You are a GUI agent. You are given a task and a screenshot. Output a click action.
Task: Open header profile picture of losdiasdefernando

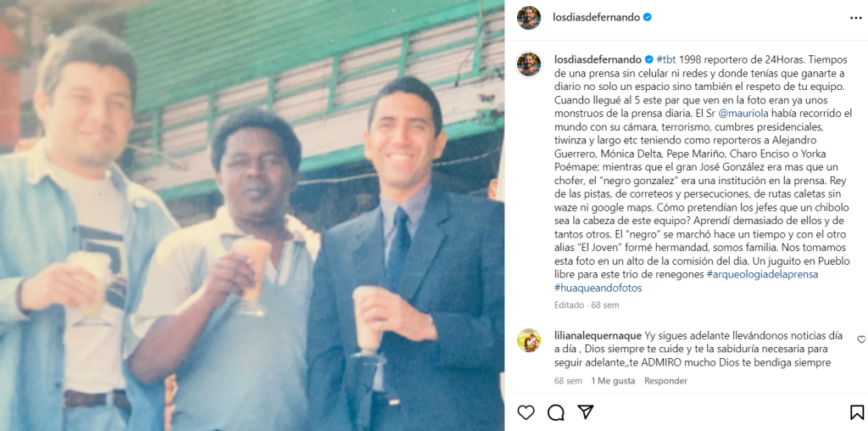point(529,18)
